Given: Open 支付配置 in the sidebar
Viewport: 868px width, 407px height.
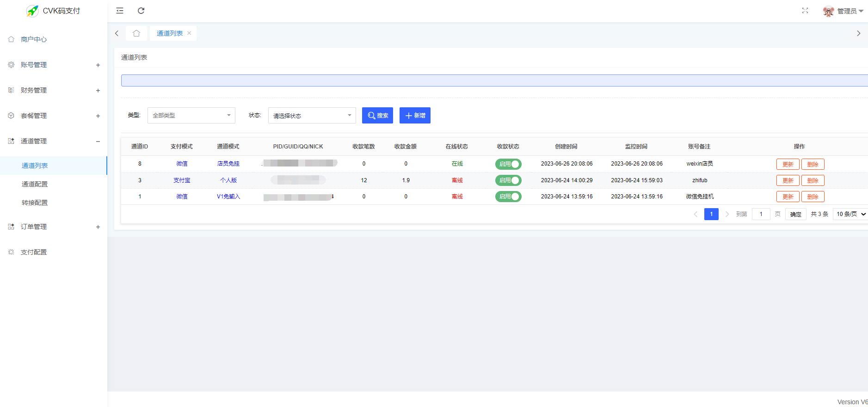Looking at the screenshot, I should (34, 252).
